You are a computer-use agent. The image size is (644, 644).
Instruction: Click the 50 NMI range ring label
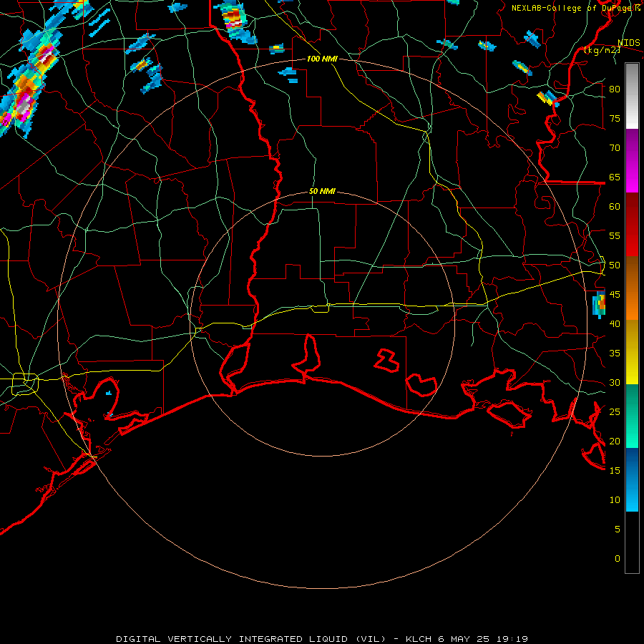[322, 191]
